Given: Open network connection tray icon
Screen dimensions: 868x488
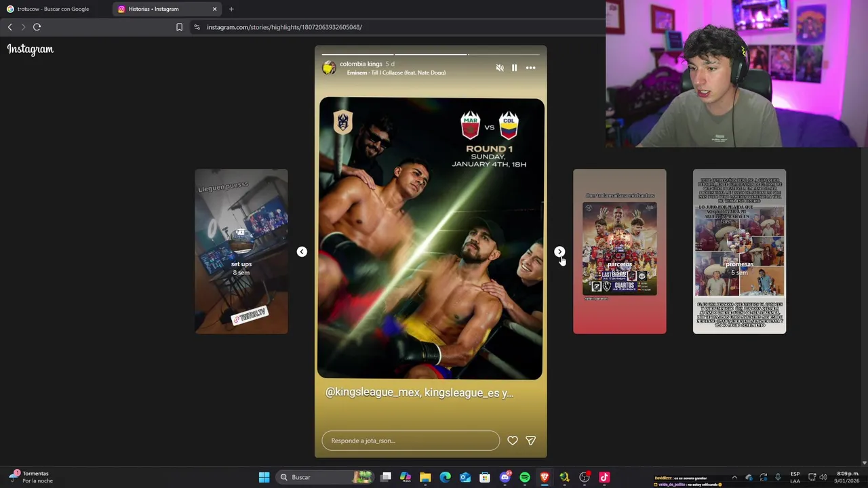Looking at the screenshot, I should pos(812,477).
